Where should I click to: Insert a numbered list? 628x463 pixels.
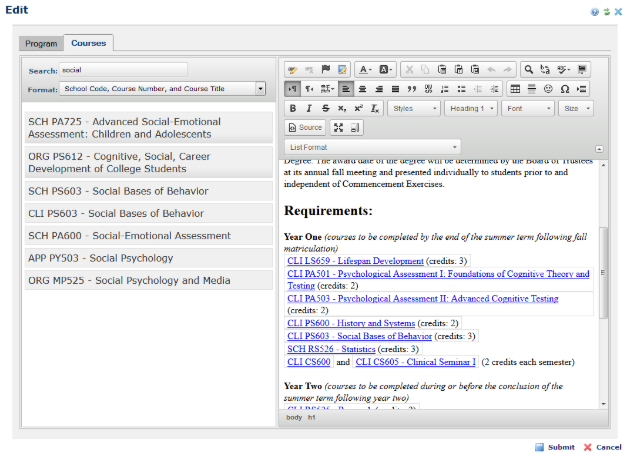(445, 89)
